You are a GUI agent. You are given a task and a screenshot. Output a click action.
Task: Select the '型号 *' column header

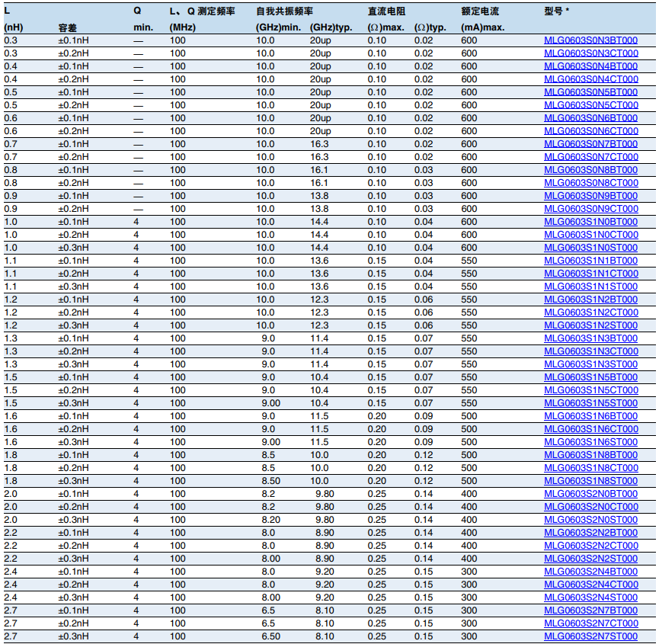click(556, 11)
